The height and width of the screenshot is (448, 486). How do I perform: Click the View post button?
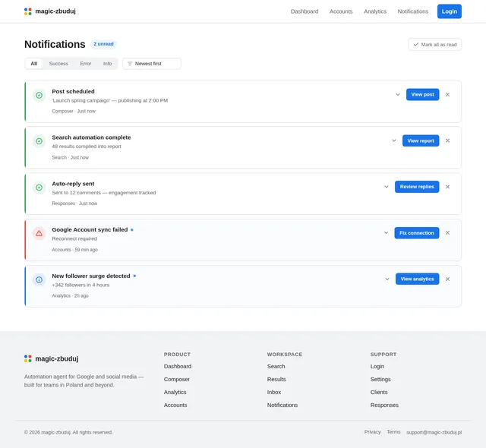[422, 94]
